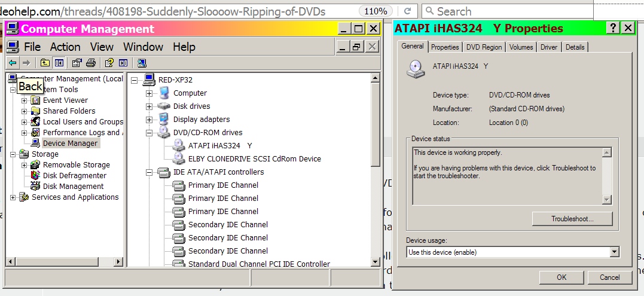
Task: Collapse the Storage node
Action: point(13,154)
